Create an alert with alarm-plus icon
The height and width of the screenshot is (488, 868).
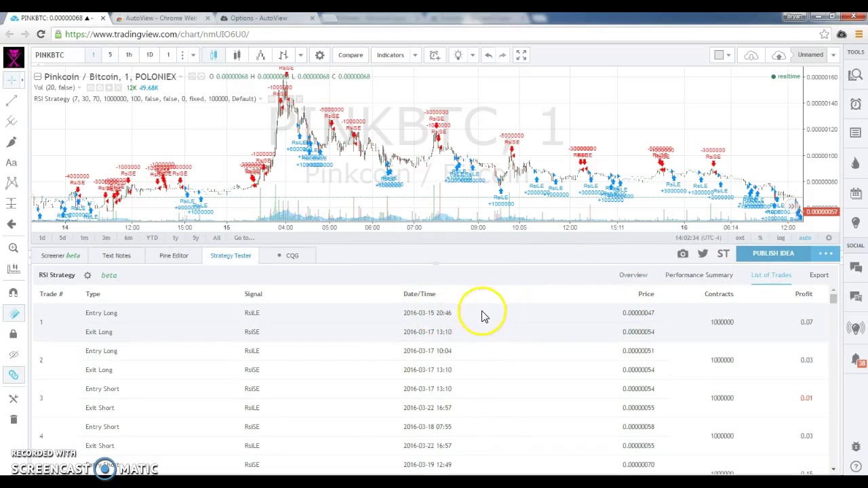(435, 55)
